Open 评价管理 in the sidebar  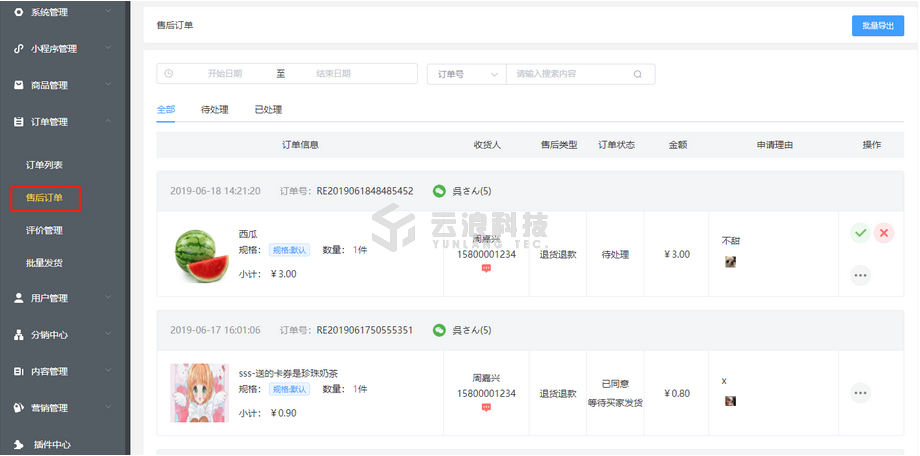[44, 231]
